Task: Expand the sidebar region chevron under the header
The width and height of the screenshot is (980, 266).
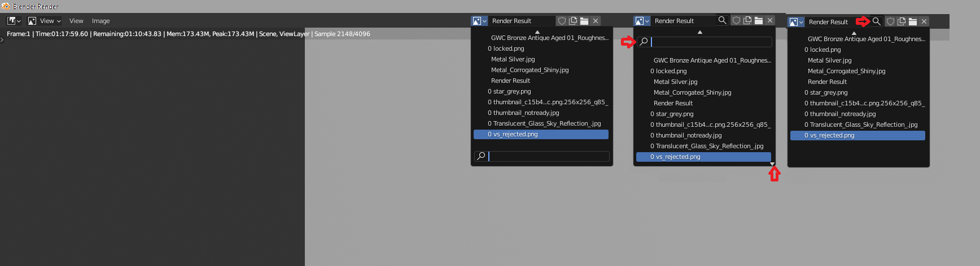Action: click(x=2, y=40)
